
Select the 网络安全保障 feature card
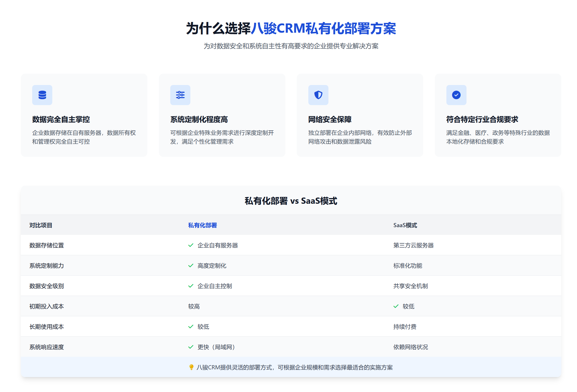pos(360,115)
